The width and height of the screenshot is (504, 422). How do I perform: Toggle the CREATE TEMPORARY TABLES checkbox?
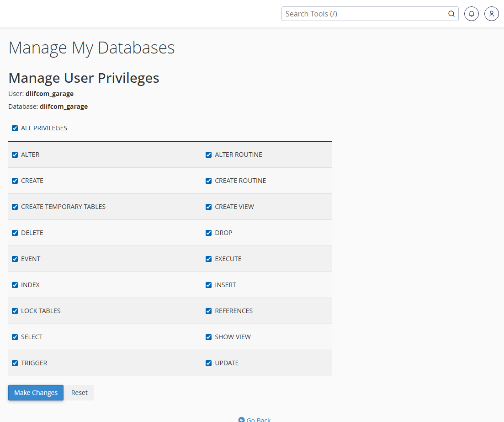15,207
